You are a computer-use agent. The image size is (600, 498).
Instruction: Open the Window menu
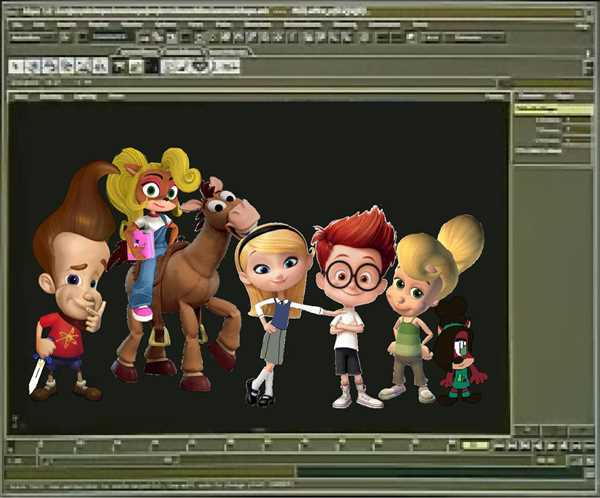(165, 25)
